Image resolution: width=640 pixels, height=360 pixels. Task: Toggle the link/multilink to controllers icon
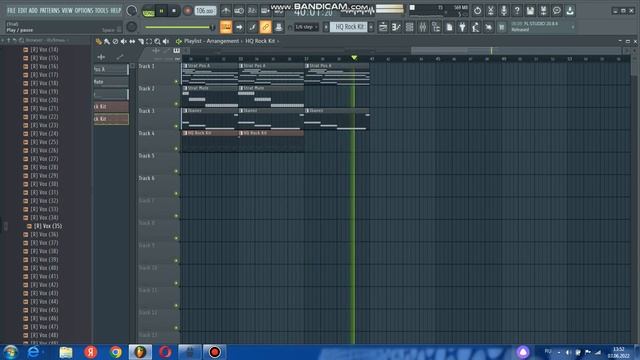tap(265, 27)
